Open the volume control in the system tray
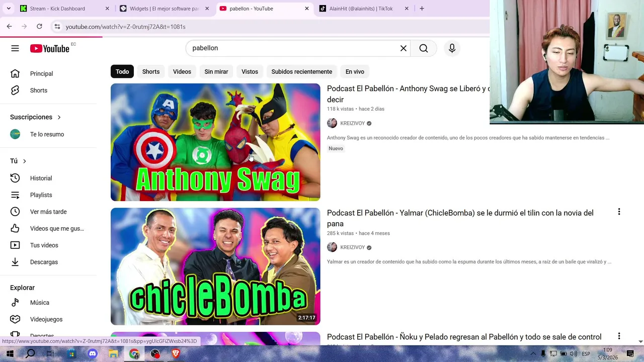The image size is (644, 362). pyautogui.click(x=574, y=354)
